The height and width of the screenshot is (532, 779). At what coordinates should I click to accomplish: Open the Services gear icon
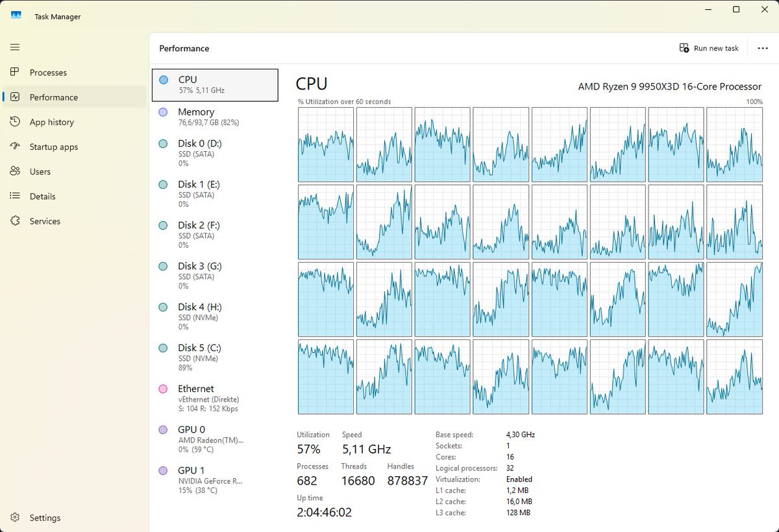15,221
